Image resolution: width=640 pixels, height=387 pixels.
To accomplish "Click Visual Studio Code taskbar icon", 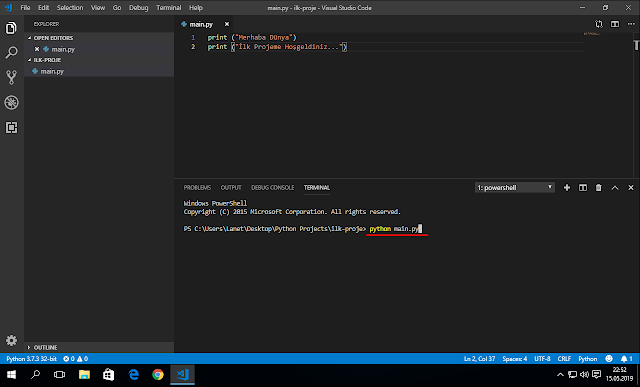I will click(x=182, y=374).
